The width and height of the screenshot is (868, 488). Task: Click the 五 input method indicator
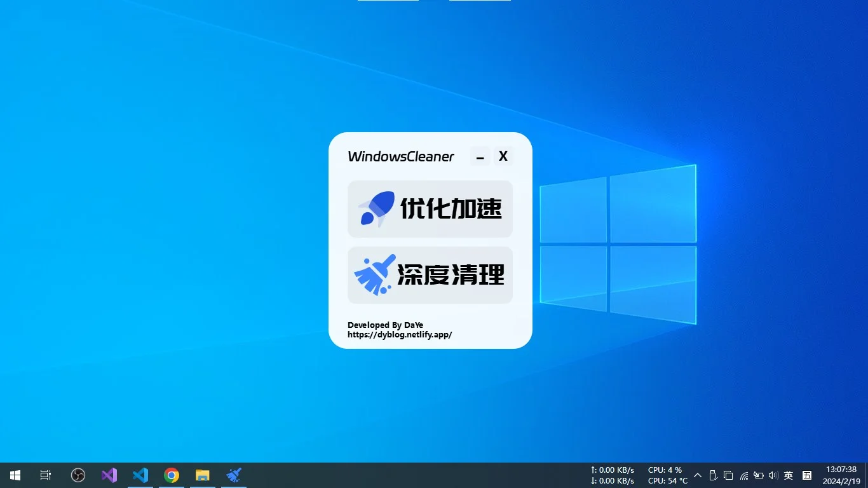[x=807, y=475]
